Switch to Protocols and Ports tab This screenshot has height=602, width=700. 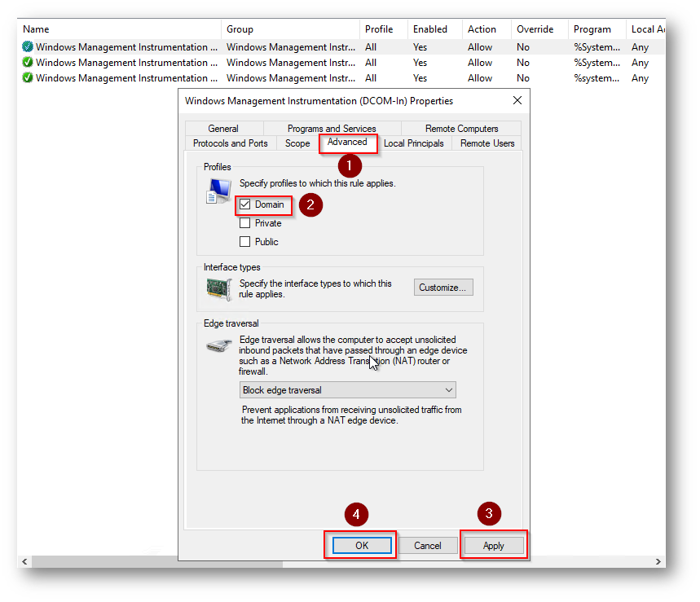pos(231,143)
